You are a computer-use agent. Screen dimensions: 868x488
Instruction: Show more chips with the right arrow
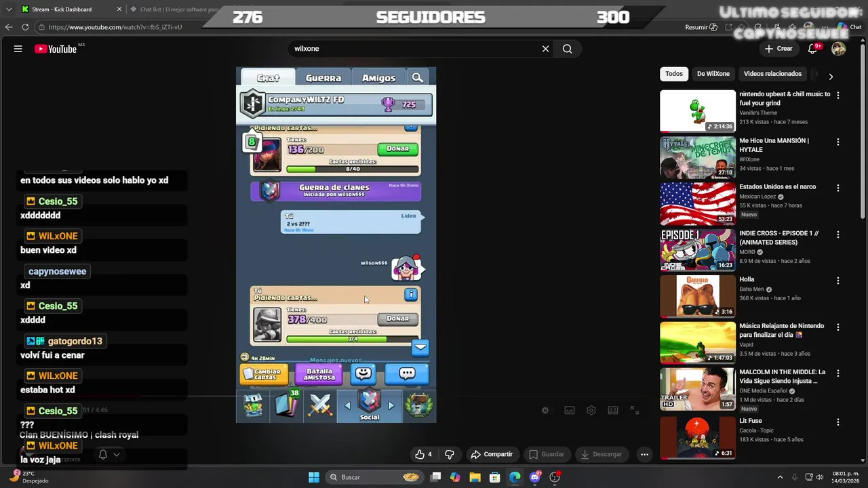pos(831,77)
